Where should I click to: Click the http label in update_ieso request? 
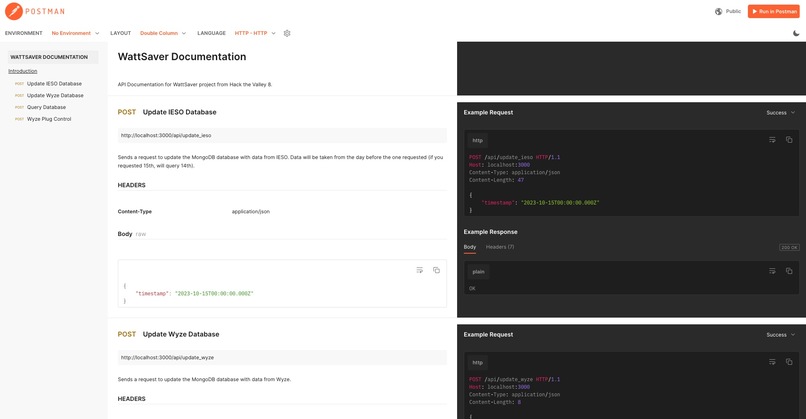[x=478, y=140]
